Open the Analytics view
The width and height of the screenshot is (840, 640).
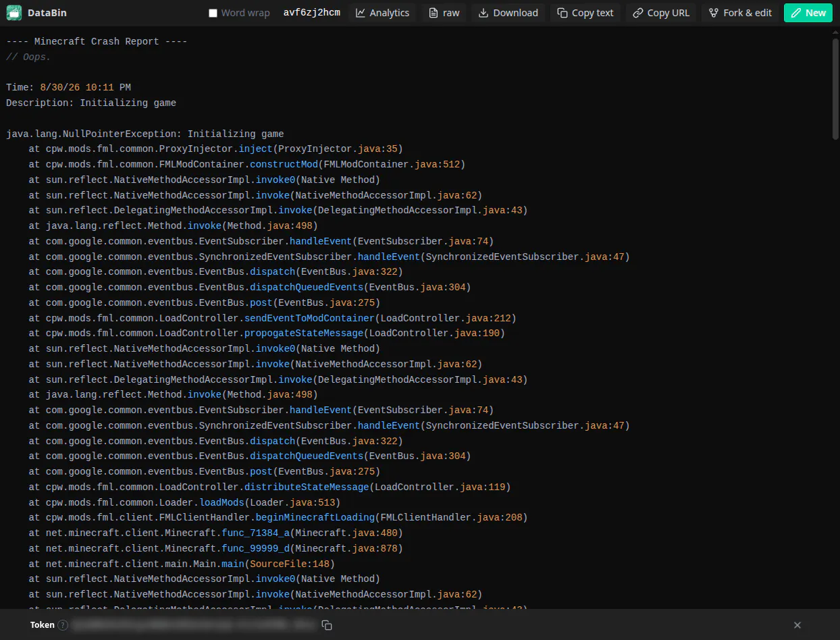pos(382,13)
